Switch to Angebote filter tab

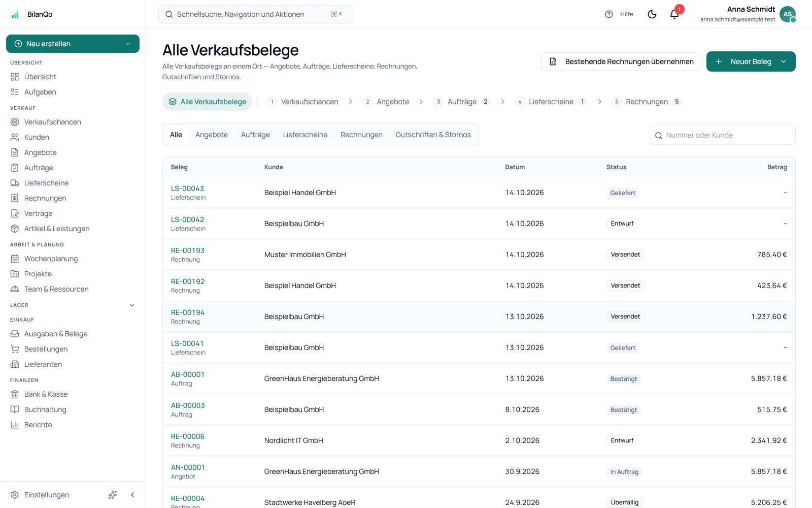pyautogui.click(x=212, y=135)
